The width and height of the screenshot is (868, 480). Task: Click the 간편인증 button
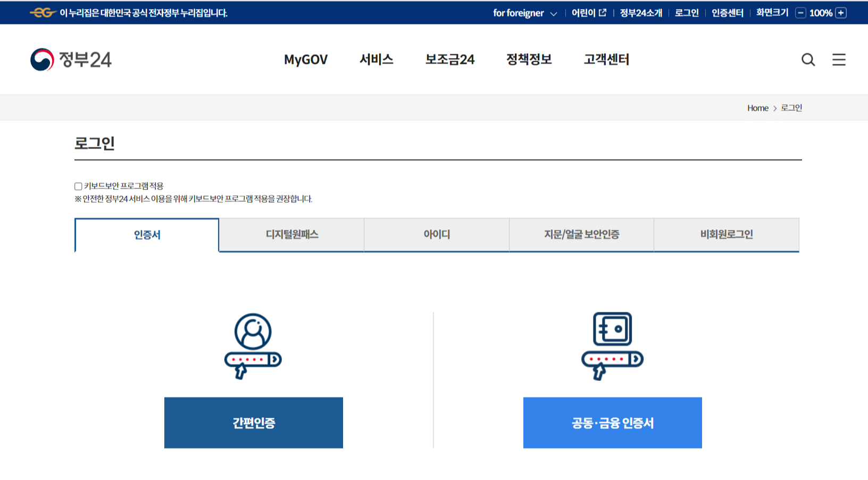(254, 423)
